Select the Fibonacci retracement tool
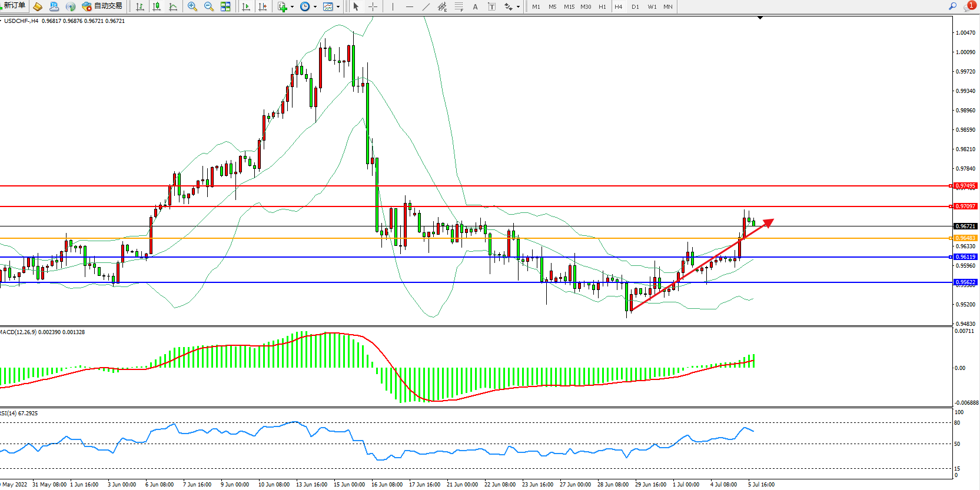The height and width of the screenshot is (490, 980). point(459,7)
